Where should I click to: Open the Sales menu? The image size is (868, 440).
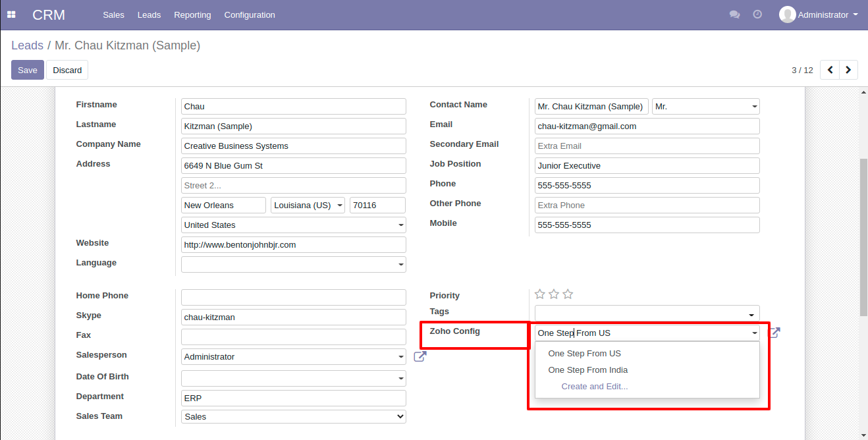tap(113, 14)
